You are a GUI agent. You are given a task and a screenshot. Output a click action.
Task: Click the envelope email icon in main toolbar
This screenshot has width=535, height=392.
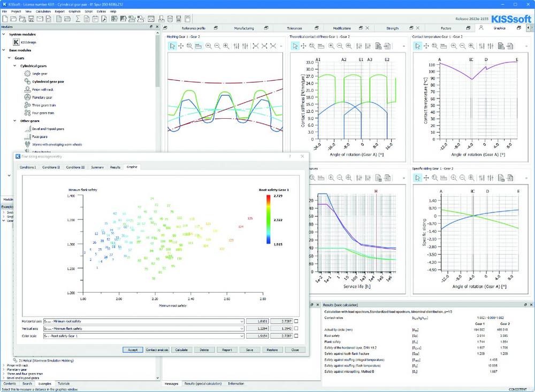pyautogui.click(x=40, y=19)
